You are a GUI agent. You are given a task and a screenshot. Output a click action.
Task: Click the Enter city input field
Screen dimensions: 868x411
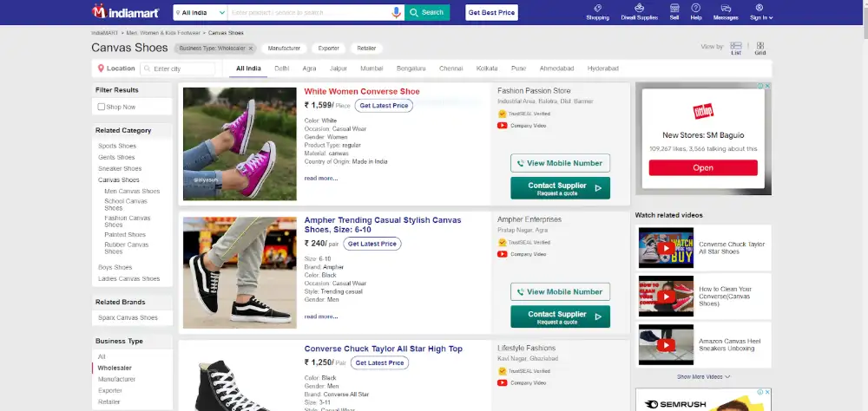178,68
